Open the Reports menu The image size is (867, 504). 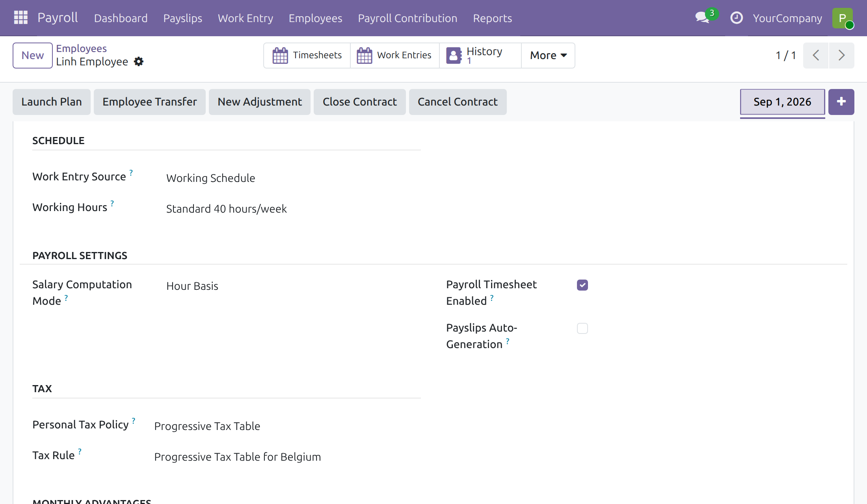[492, 18]
